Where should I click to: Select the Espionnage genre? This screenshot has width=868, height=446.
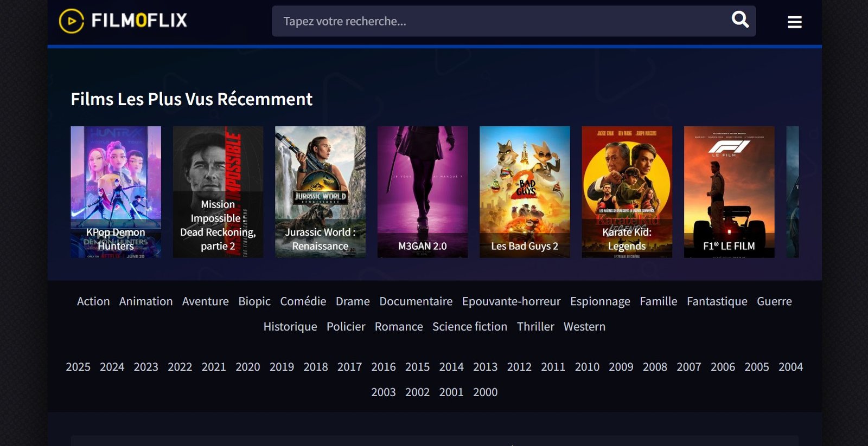pos(600,301)
